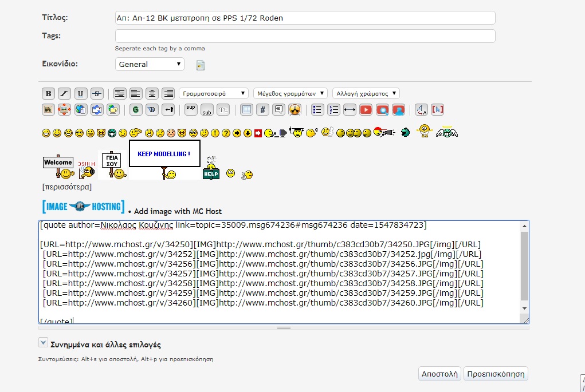The image size is (585, 392).
Task: Apply shadow effect with D button
Action: [x=152, y=109]
